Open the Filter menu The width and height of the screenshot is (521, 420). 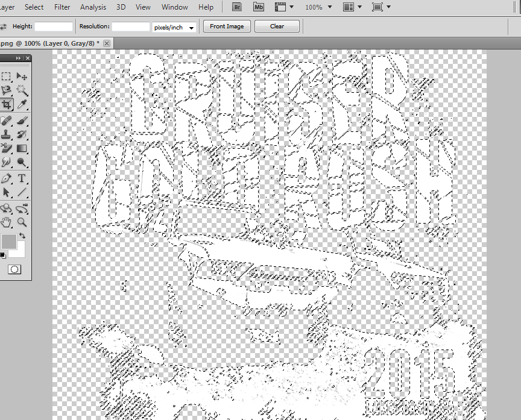62,7
